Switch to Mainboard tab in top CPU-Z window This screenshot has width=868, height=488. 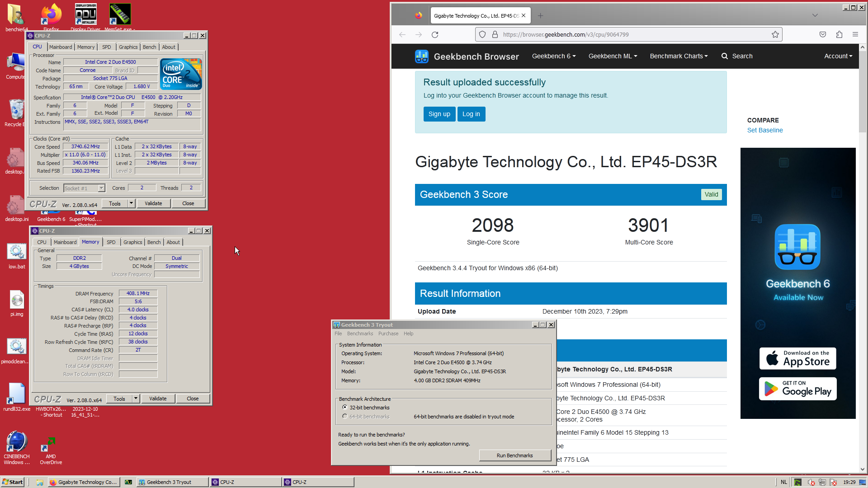click(x=61, y=47)
